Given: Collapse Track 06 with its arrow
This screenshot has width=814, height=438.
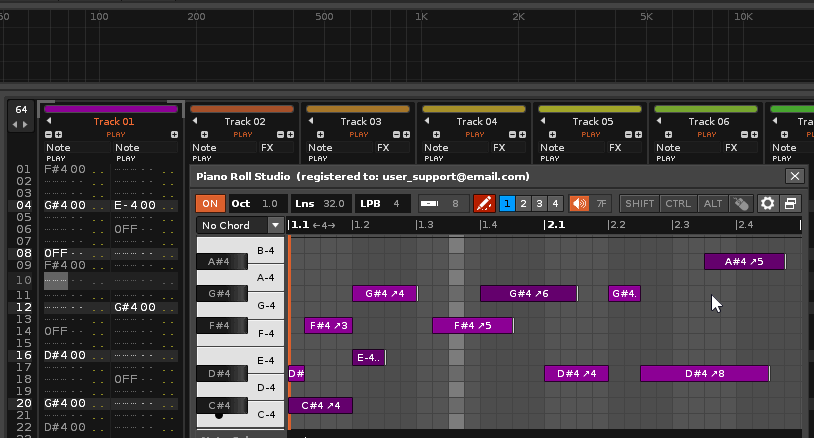Looking at the screenshot, I should coord(659,121).
